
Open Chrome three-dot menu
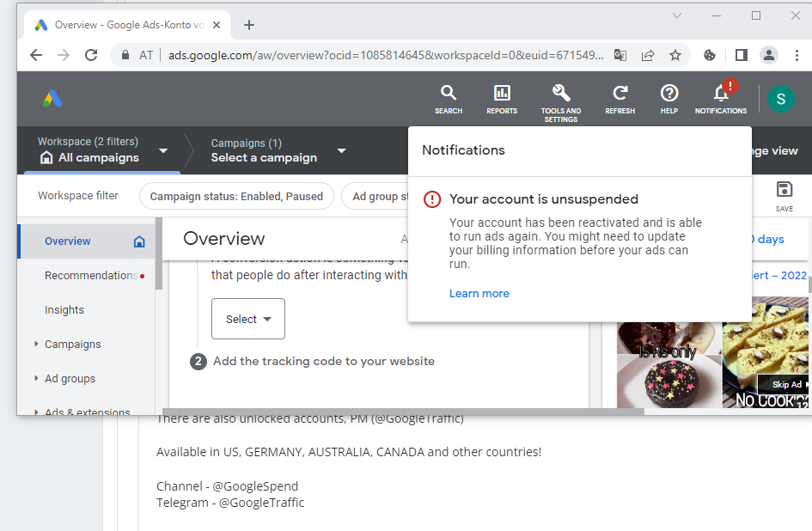click(797, 55)
